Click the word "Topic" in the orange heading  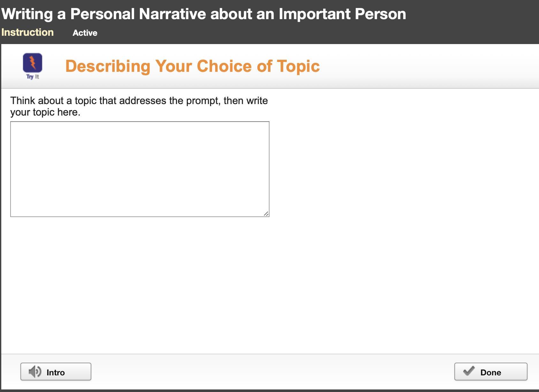point(298,66)
